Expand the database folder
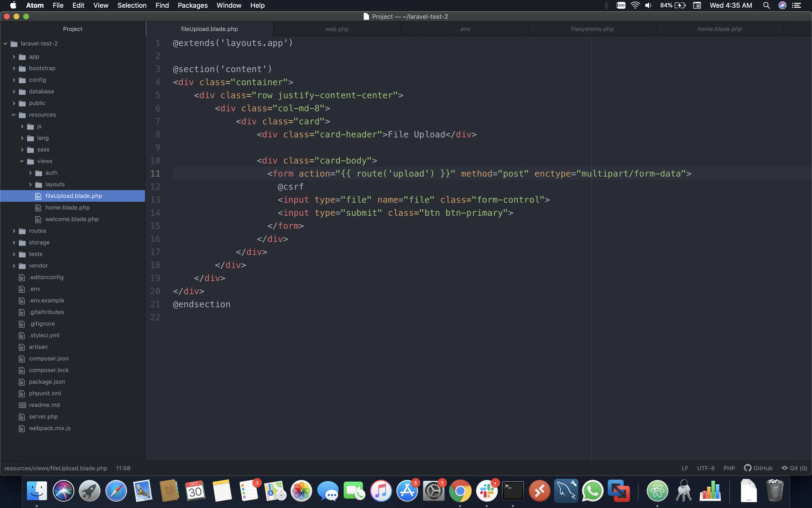 point(14,91)
